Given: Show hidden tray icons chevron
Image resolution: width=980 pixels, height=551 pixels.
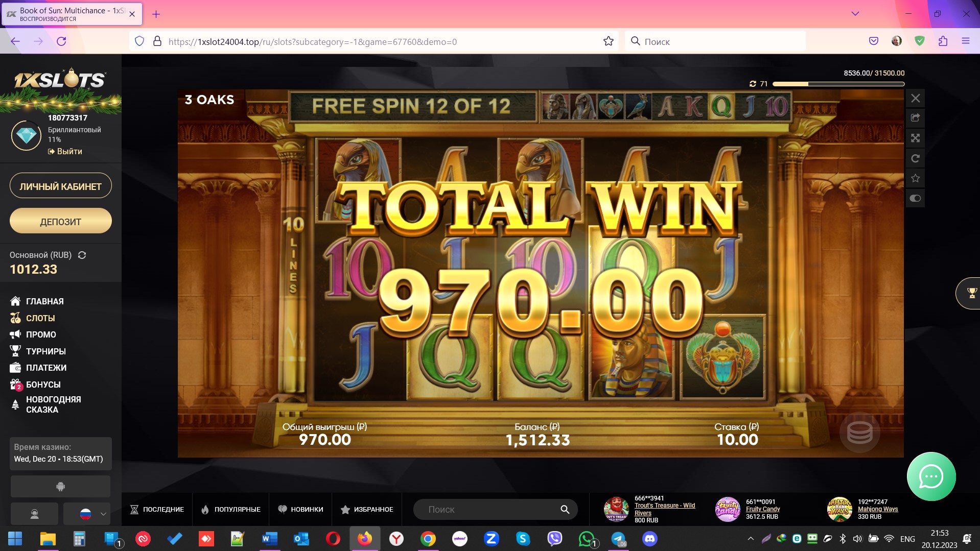Looking at the screenshot, I should 751,539.
